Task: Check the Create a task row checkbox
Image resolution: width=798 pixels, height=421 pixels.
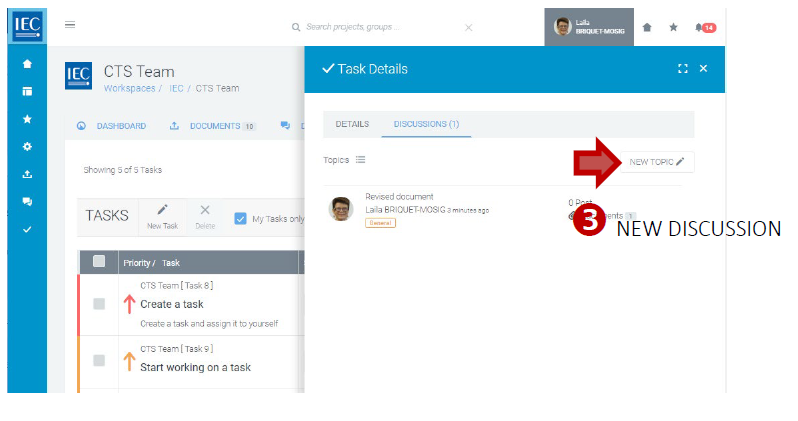Action: click(99, 304)
